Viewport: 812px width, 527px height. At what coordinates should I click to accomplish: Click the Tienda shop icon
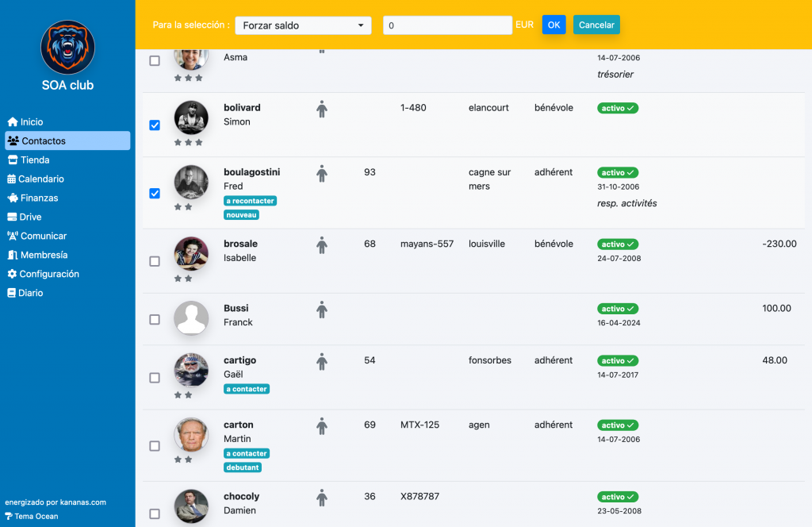coord(12,160)
